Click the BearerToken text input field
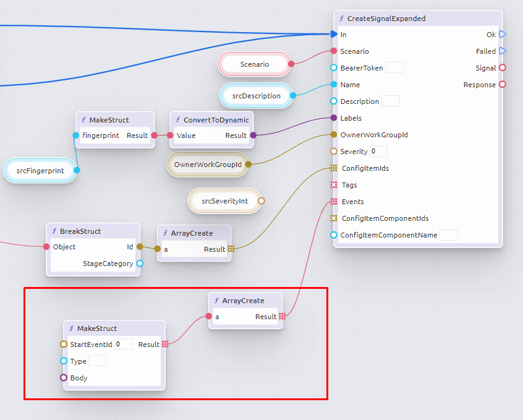 [394, 68]
